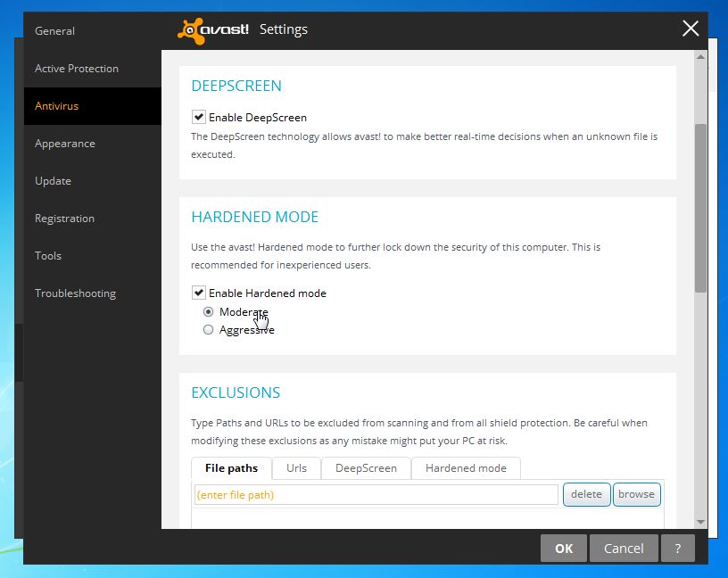Select the Moderate hardened mode option
Screen dimensions: 728x578
click(208, 311)
